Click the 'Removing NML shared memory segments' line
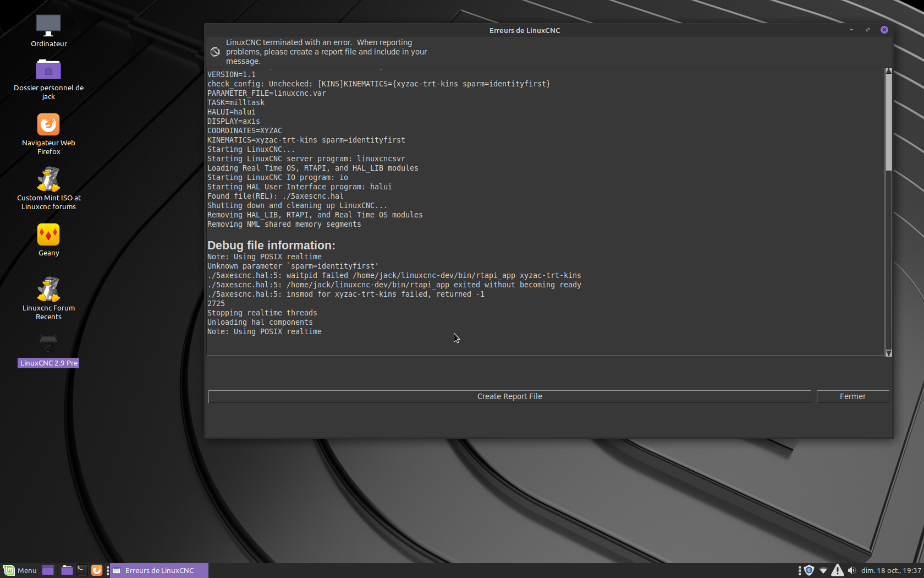Viewport: 924px width, 578px height. pos(284,224)
